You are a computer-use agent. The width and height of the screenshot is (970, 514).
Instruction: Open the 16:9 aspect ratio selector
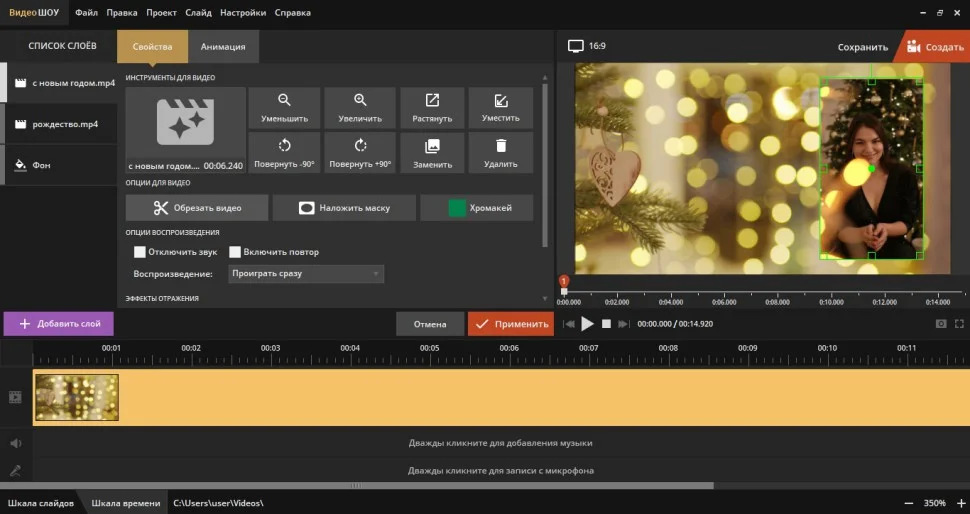[588, 46]
